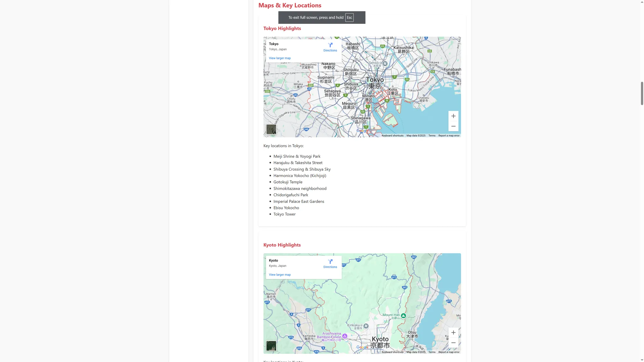Open Terms link on Tokyo map
This screenshot has width=644, height=362.
pos(432,136)
